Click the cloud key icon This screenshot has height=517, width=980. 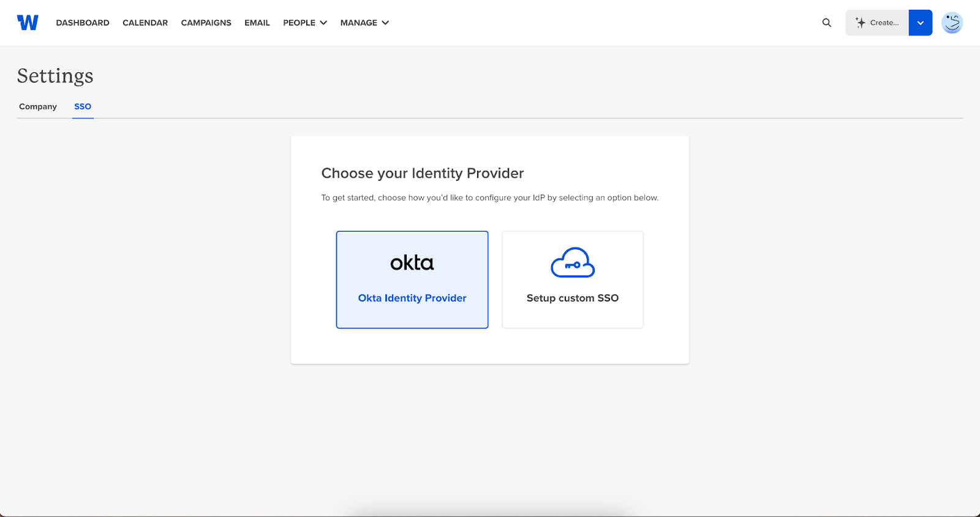(x=573, y=262)
